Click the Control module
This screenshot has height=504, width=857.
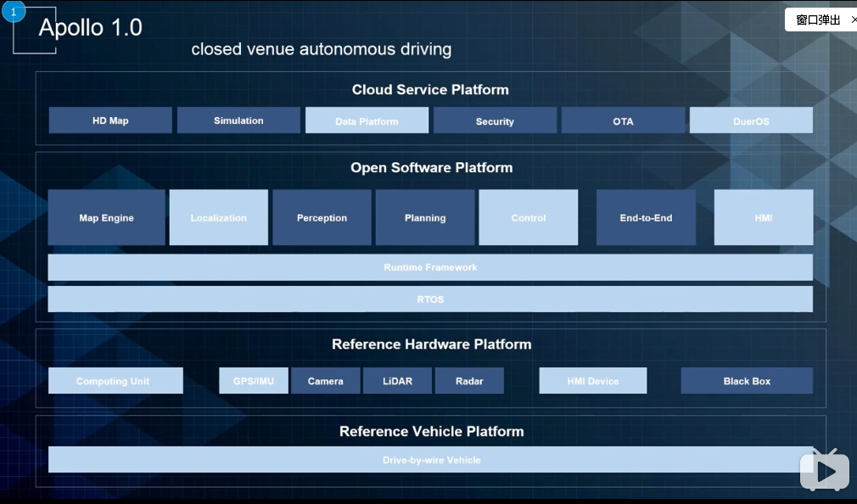click(x=529, y=217)
